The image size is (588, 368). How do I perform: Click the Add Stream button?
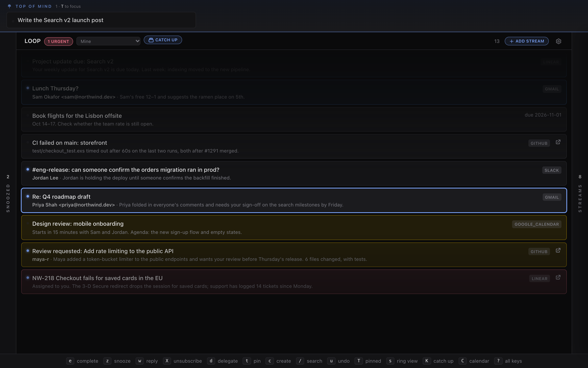(x=527, y=41)
